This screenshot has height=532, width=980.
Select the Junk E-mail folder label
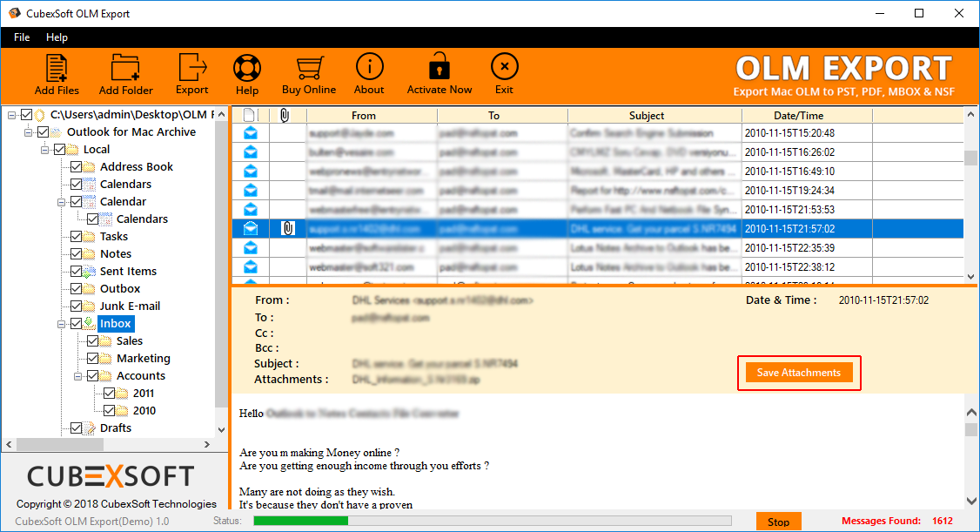pos(130,306)
